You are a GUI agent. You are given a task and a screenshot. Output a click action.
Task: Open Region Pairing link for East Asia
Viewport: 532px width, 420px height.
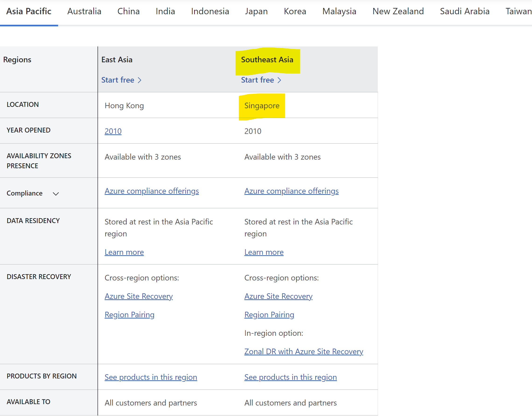coord(129,315)
